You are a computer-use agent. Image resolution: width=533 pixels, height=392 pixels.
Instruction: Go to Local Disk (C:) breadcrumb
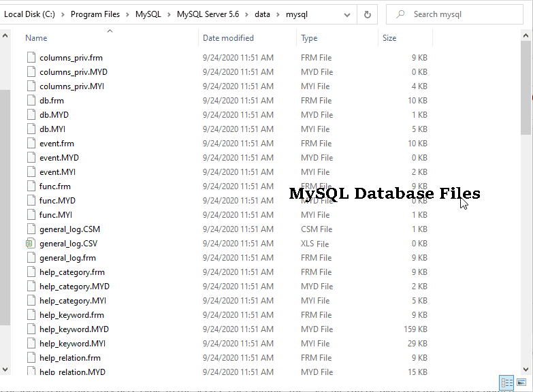coord(29,14)
